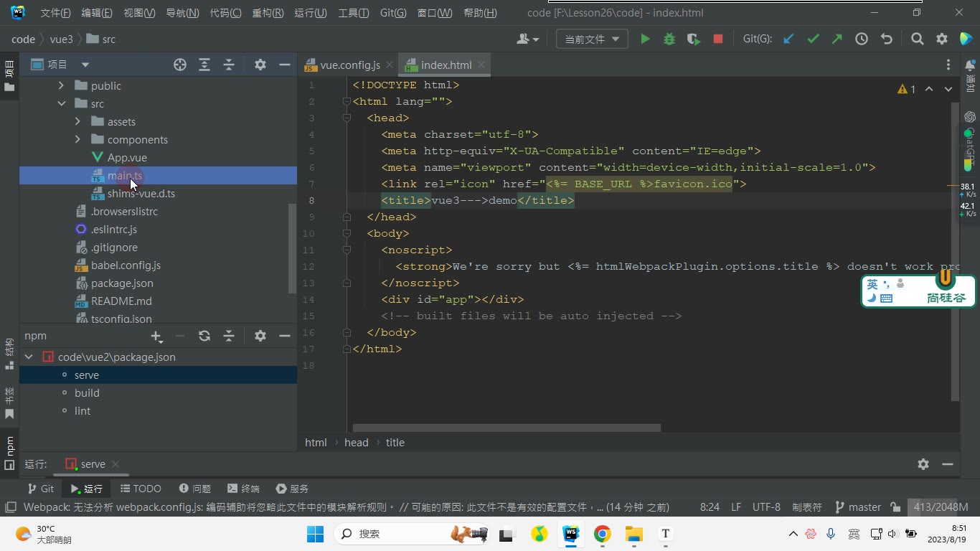Viewport: 980px width, 551px height.
Task: Locate opened file with crosshair icon
Action: click(180, 65)
